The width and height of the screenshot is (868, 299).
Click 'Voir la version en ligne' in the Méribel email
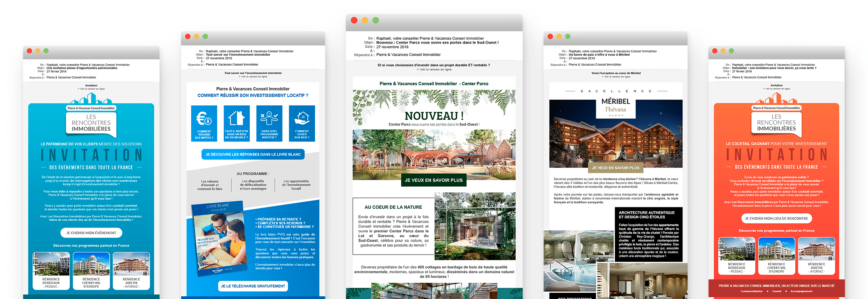click(x=616, y=76)
